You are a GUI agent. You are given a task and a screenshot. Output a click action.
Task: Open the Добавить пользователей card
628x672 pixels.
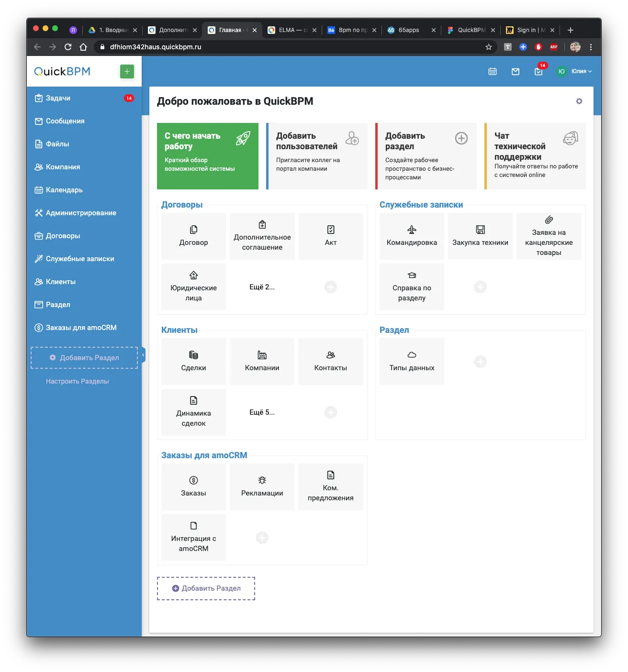(317, 156)
